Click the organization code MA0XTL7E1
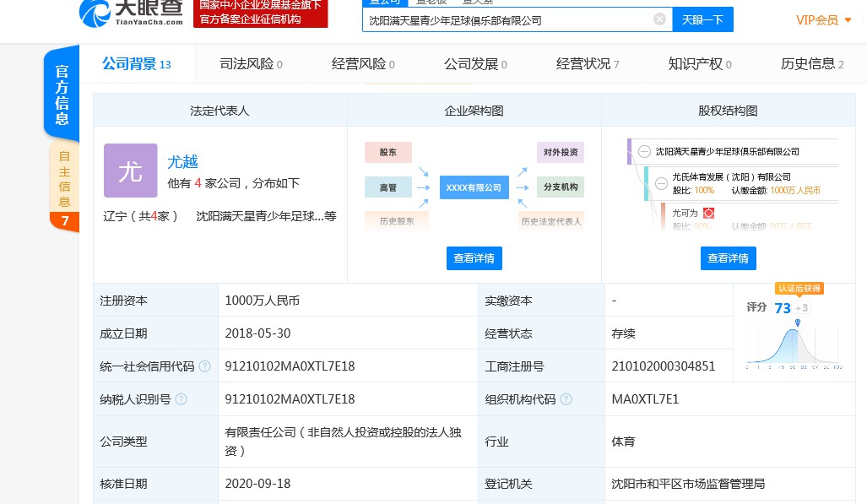This screenshot has height=504, width=867. tap(645, 398)
